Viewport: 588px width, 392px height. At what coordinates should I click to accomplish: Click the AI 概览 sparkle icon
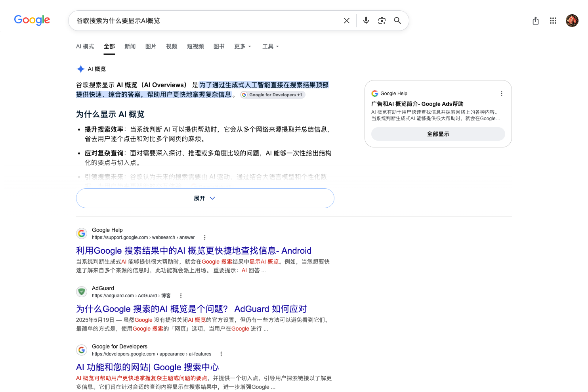81,69
